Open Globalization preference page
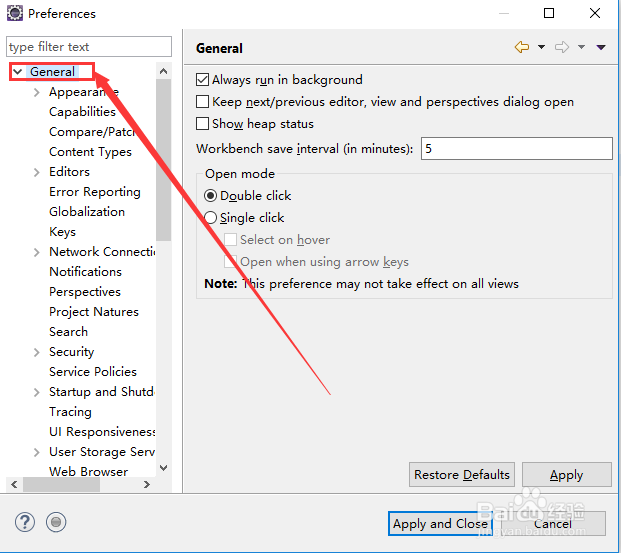 (87, 212)
